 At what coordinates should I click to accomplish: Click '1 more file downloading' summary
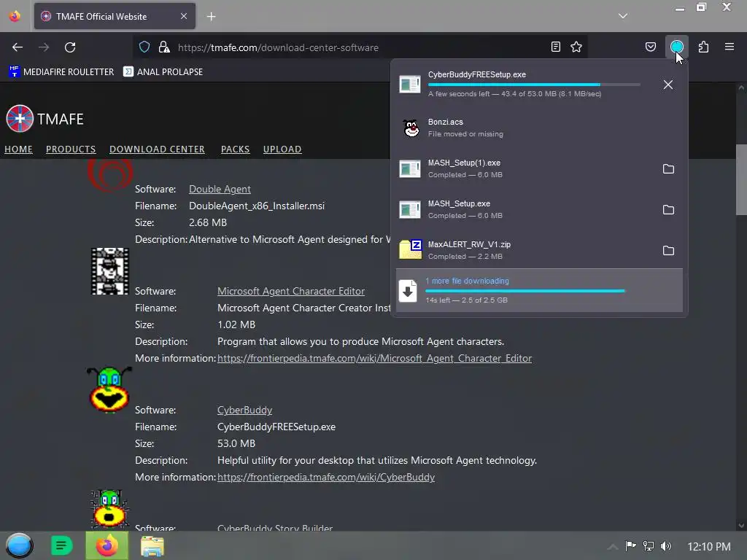point(539,290)
